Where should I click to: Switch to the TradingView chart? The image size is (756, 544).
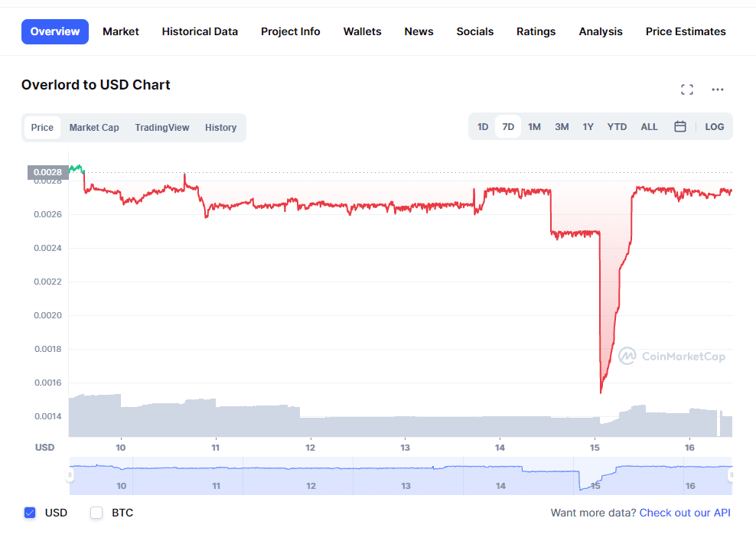tap(162, 127)
